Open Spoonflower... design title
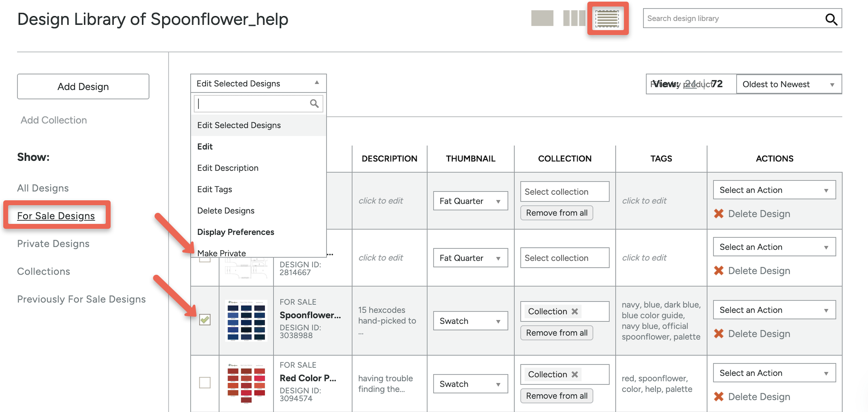This screenshot has height=412, width=868. coord(310,315)
